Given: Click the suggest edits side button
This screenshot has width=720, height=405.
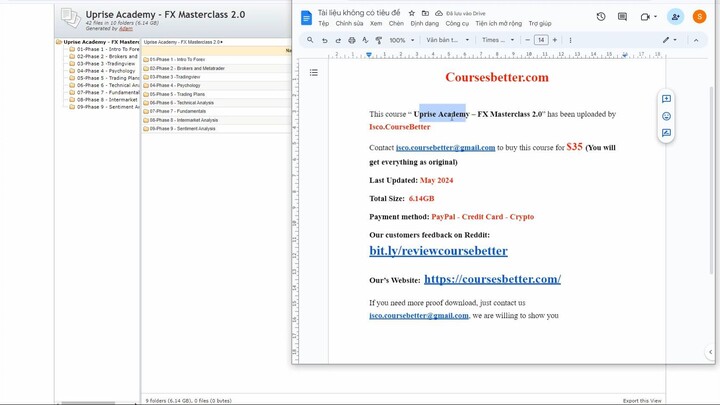Looking at the screenshot, I should point(666,133).
